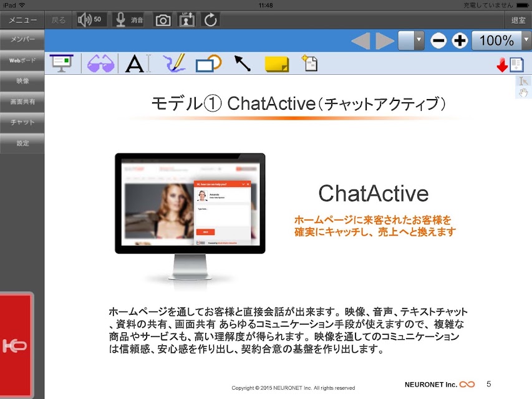Open the page selector dropdown

411,41
